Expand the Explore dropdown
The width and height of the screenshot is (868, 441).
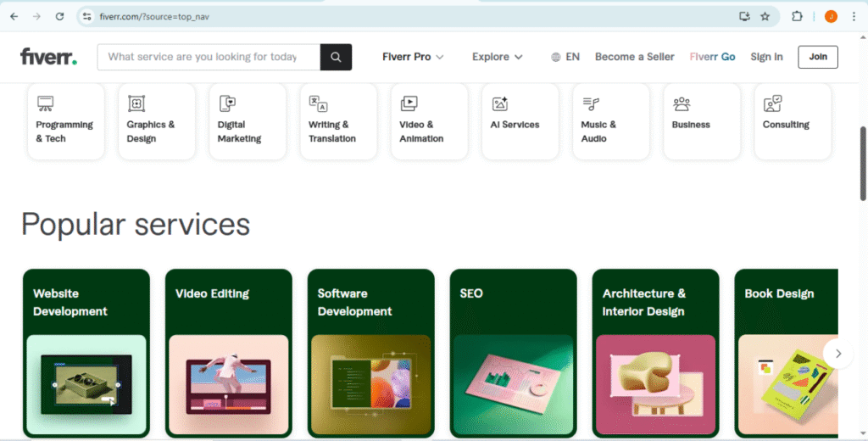pos(497,57)
